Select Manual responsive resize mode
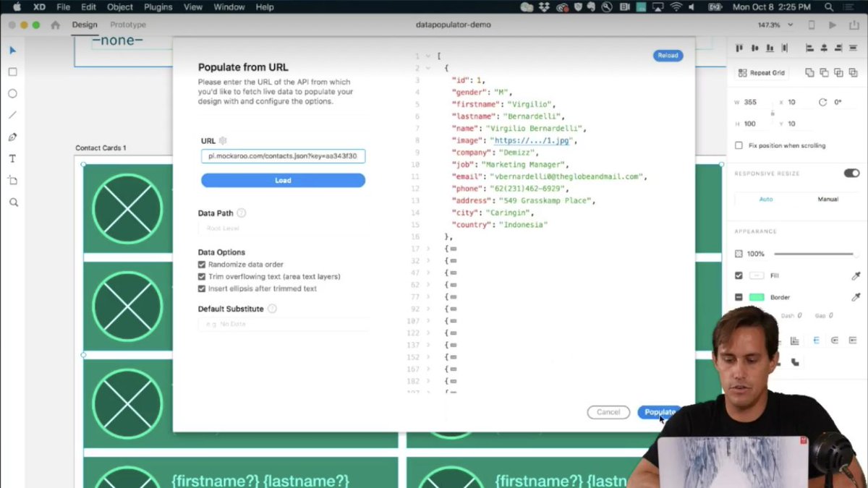The height and width of the screenshot is (488, 868). click(x=827, y=199)
